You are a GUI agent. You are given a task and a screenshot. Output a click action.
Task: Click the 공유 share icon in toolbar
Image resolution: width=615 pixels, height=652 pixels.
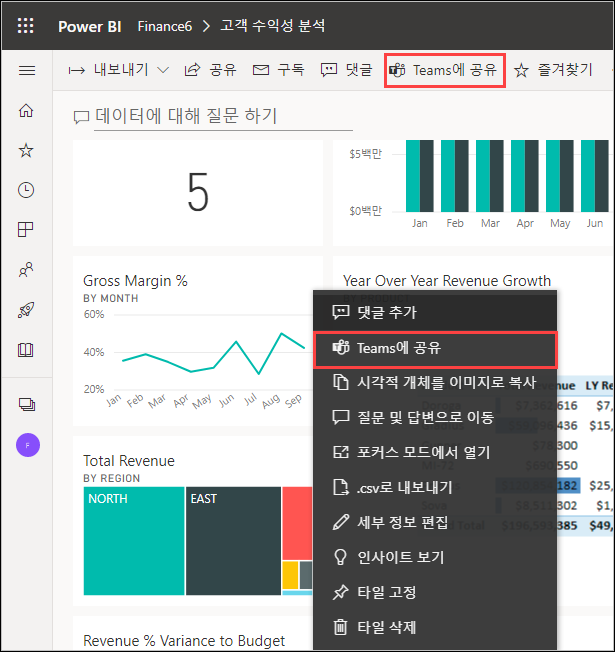point(192,70)
